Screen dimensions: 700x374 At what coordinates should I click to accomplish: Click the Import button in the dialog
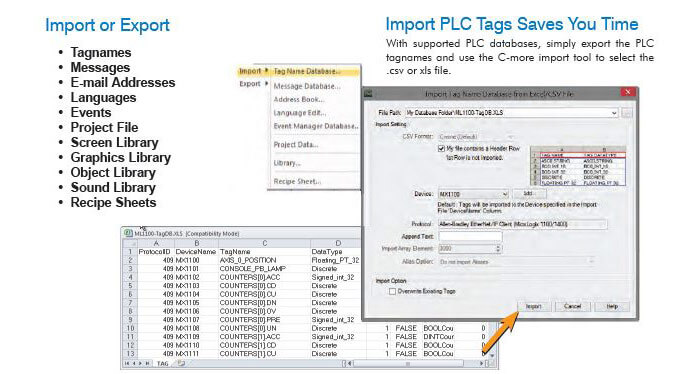pyautogui.click(x=533, y=307)
